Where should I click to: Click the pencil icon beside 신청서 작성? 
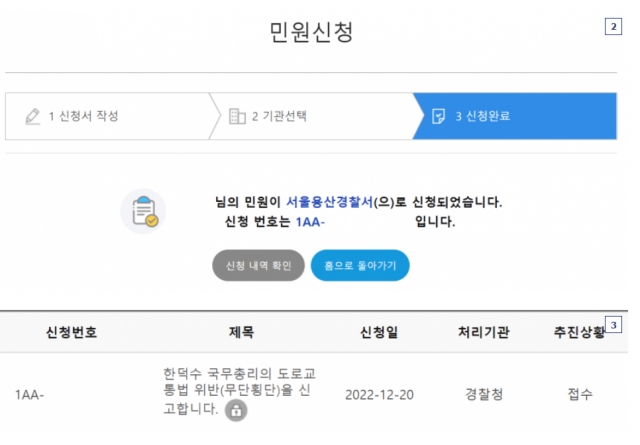tap(33, 116)
